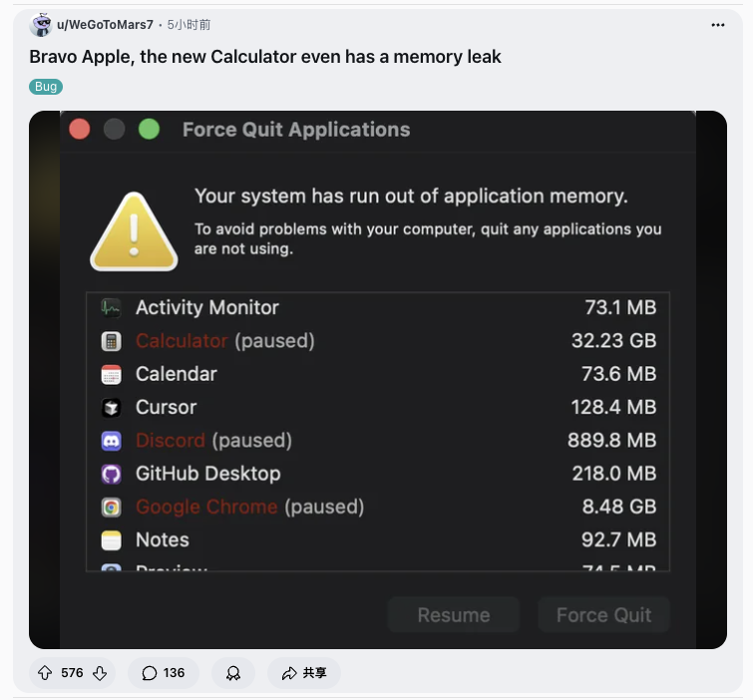Open the post title

pos(265,57)
